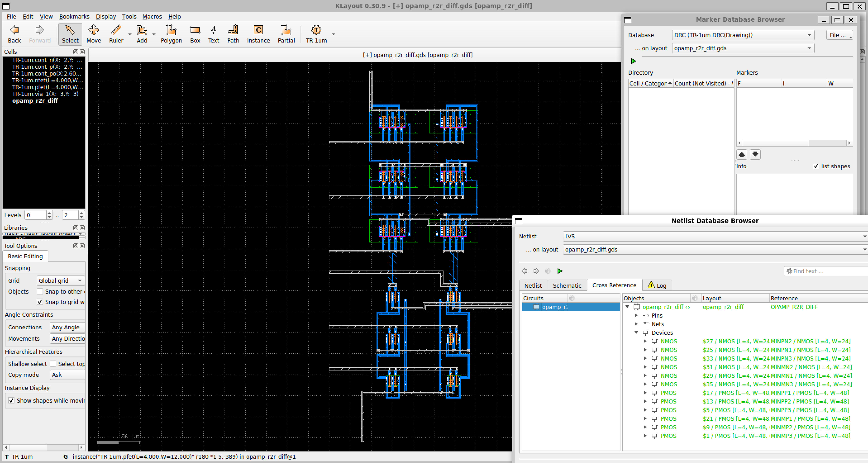Open the DRC Database dropdown
Viewport: 868px width, 463px height.
743,35
